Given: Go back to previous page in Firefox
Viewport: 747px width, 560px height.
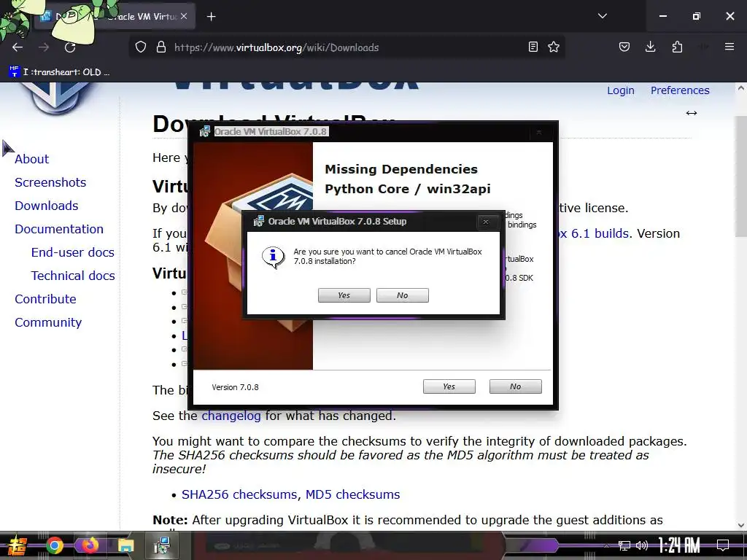Looking at the screenshot, I should [18, 47].
